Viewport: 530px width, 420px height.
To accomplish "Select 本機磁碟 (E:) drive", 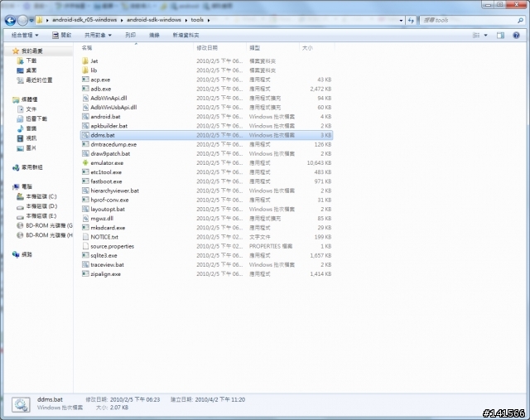I will coord(41,215).
